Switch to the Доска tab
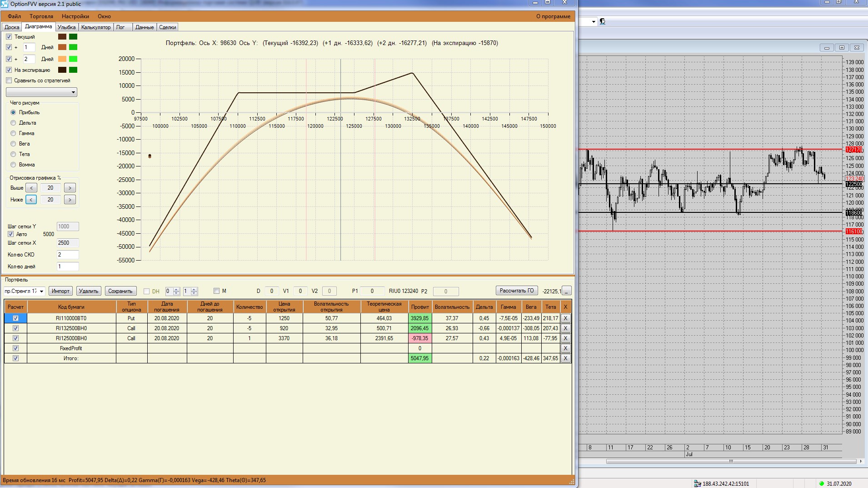 (12, 27)
